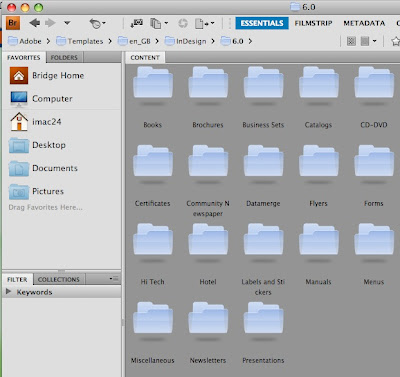Select the Manuals folder icon
The height and width of the screenshot is (377, 400).
click(319, 240)
